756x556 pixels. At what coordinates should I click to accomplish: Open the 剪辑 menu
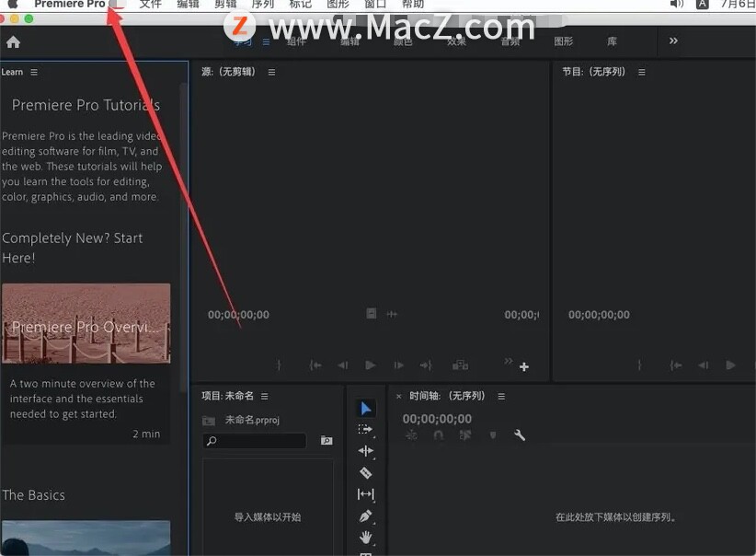pyautogui.click(x=225, y=5)
